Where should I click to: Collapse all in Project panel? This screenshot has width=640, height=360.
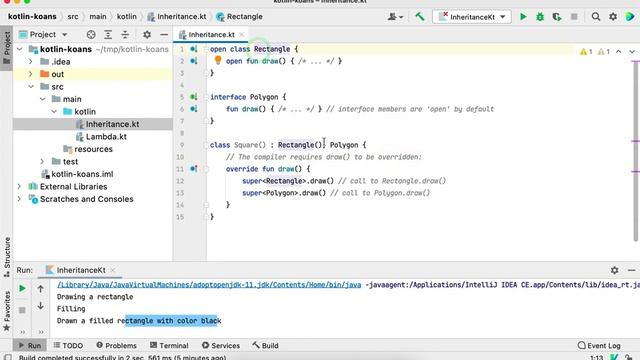point(125,35)
